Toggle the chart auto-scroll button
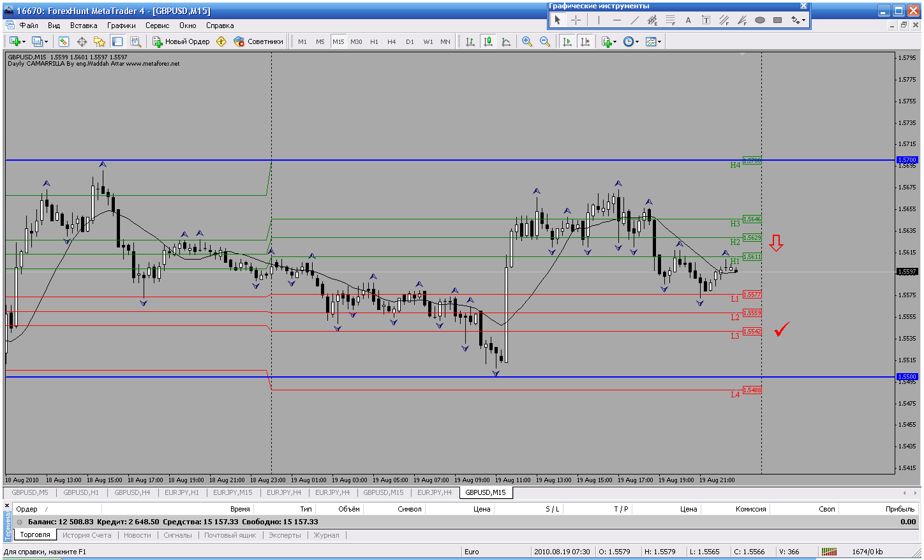This screenshot has height=560, width=924. pos(567,41)
